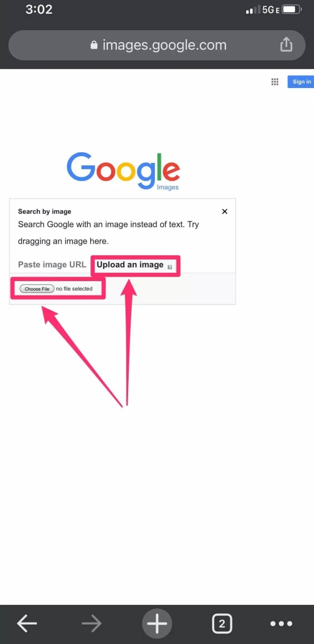Select the Upload an image tab
The width and height of the screenshot is (314, 644).
[130, 265]
